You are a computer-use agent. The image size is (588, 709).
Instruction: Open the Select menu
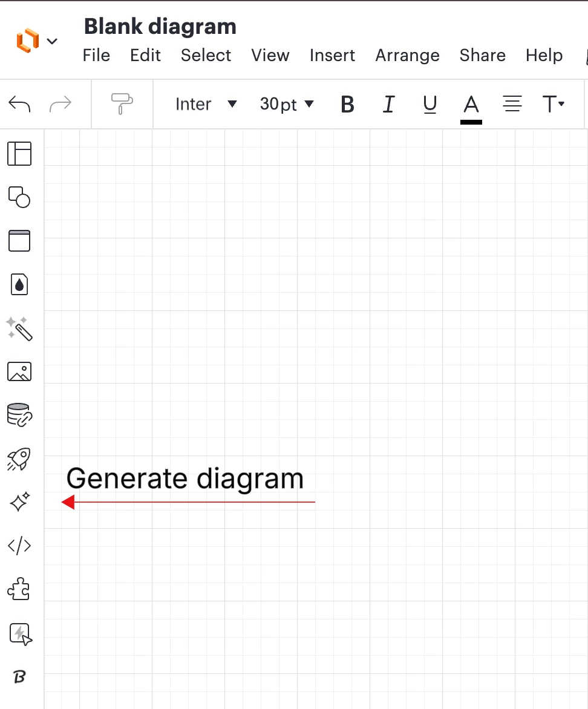(206, 55)
